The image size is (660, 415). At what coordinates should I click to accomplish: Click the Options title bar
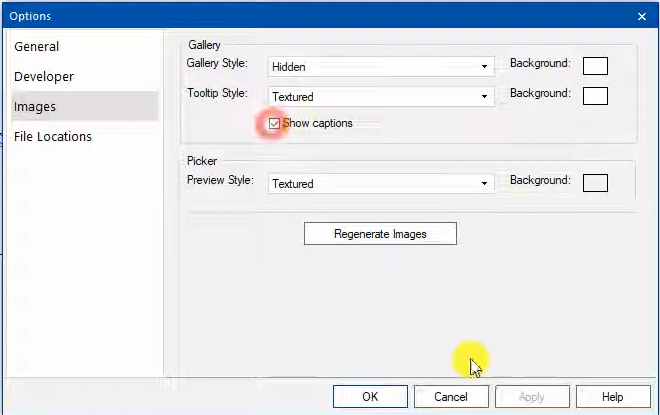300,16
